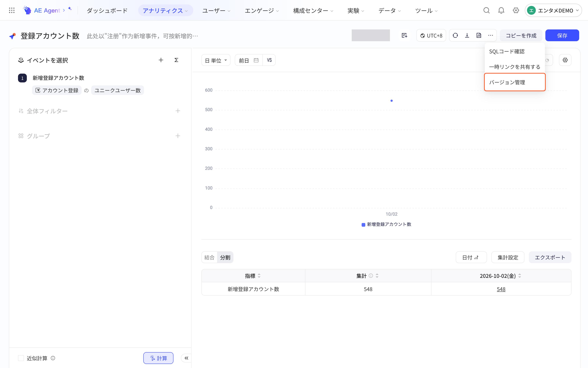Image resolution: width=588 pixels, height=368 pixels.
Task: Select バージョン管理 from the menu
Action: 515,82
